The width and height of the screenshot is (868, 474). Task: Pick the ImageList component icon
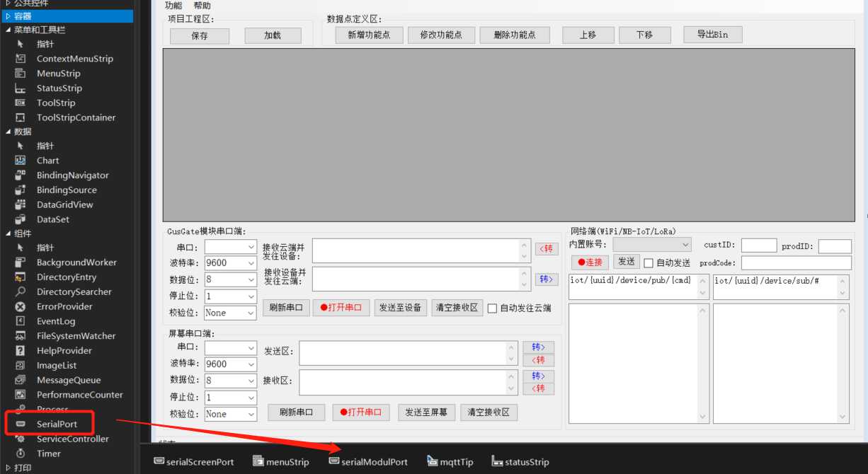tap(21, 366)
